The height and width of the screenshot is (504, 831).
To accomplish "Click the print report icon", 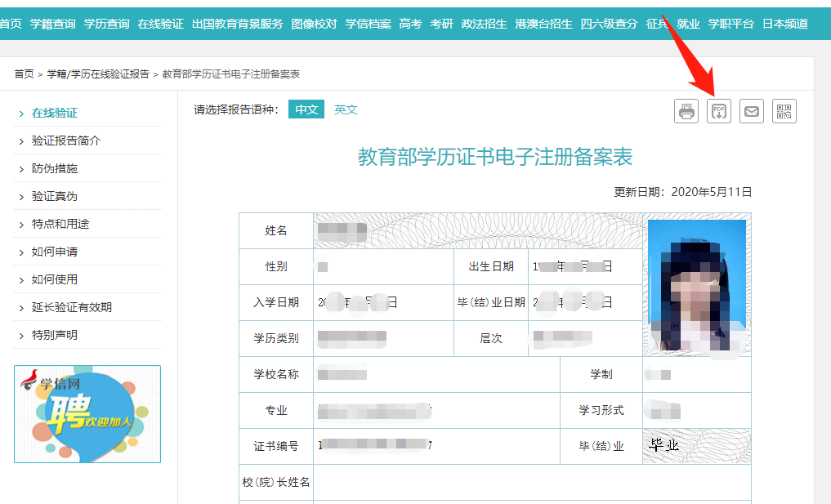I will (686, 111).
